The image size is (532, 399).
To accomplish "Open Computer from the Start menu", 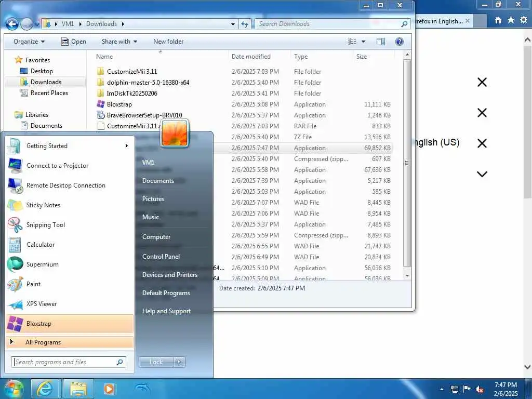I will coord(156,237).
